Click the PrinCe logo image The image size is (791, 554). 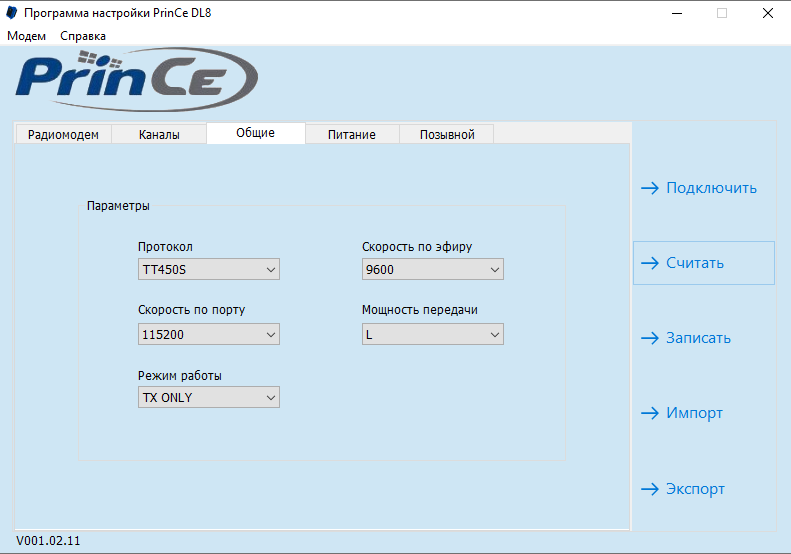(137, 80)
